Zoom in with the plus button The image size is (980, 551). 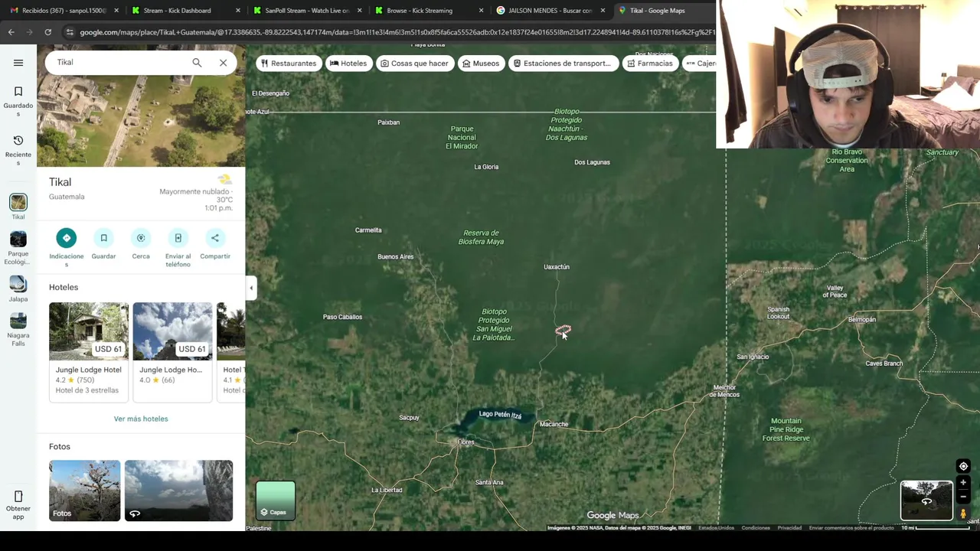[x=963, y=483]
